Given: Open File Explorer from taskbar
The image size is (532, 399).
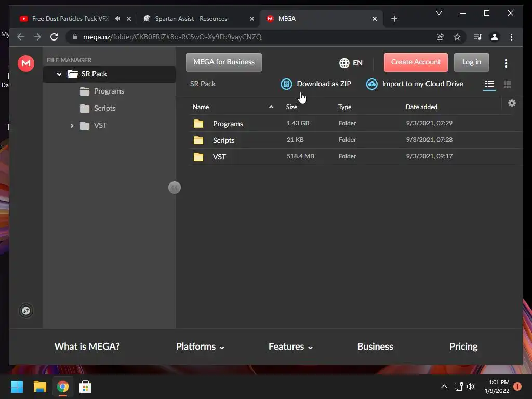Looking at the screenshot, I should tap(39, 387).
